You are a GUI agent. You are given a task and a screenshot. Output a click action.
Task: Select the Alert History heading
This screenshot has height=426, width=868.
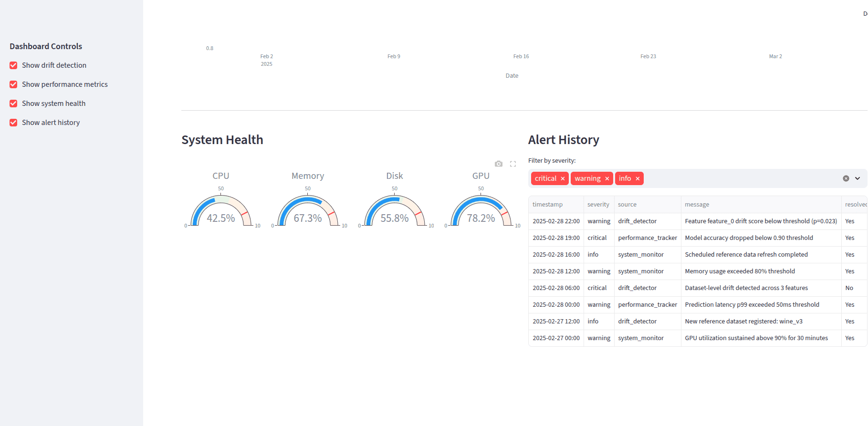(x=564, y=140)
